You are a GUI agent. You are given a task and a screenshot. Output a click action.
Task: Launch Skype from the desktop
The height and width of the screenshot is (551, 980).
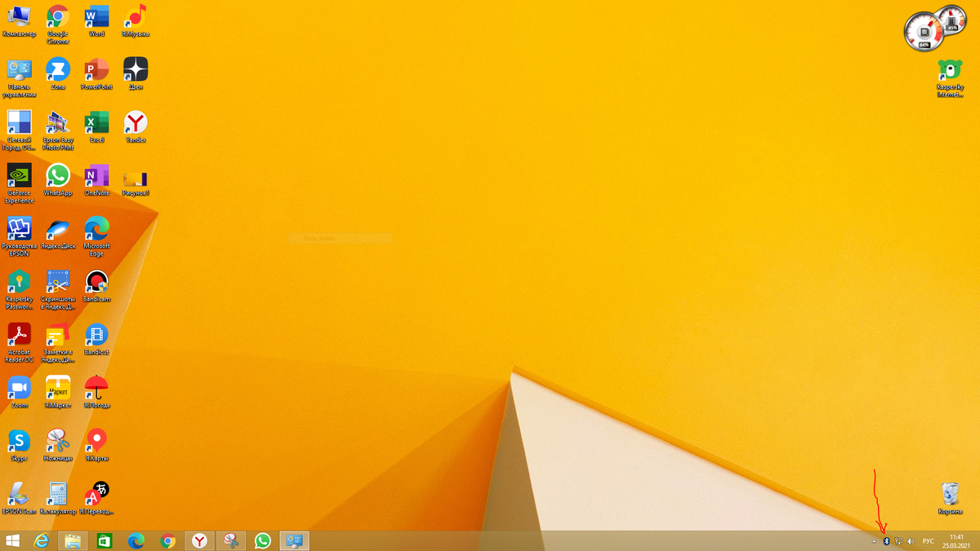20,446
